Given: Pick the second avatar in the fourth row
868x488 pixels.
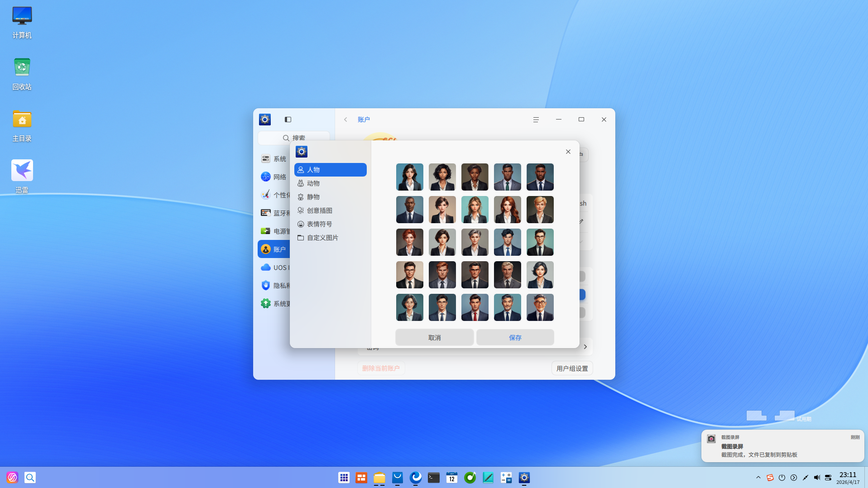Looking at the screenshot, I should 442,275.
